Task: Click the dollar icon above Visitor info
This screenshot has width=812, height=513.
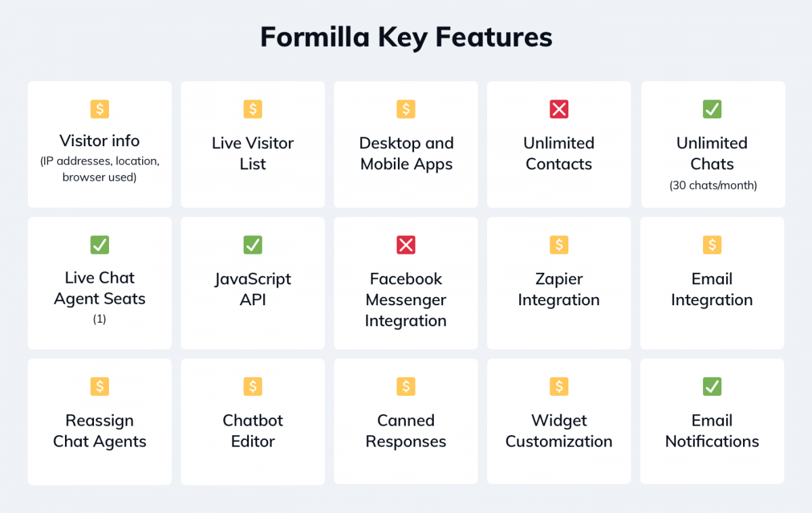Action: pos(99,109)
